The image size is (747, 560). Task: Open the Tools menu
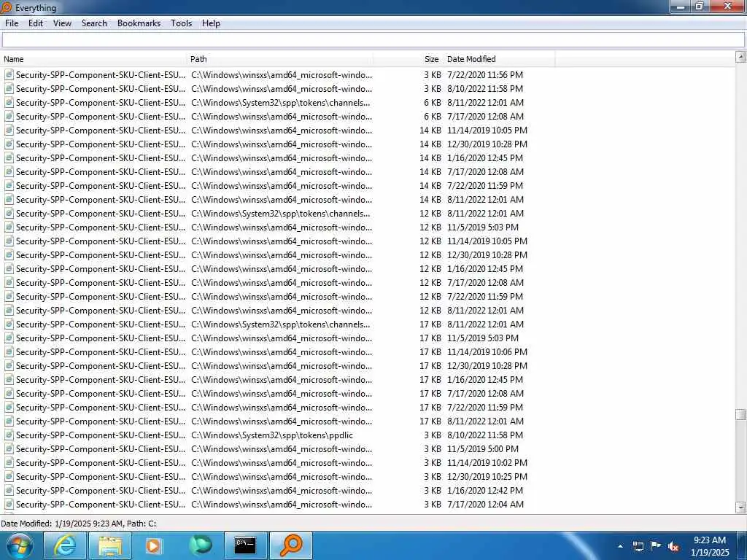coord(181,23)
